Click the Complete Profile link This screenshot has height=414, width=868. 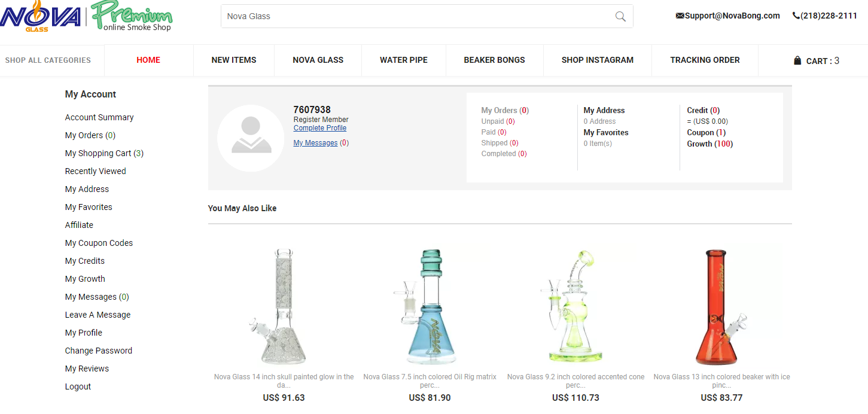320,128
